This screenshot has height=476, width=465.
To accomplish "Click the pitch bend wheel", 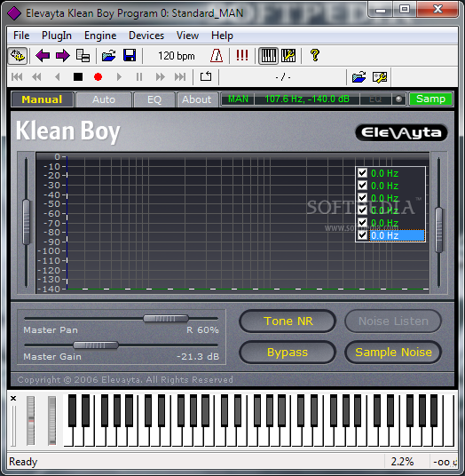I will pyautogui.click(x=31, y=420).
